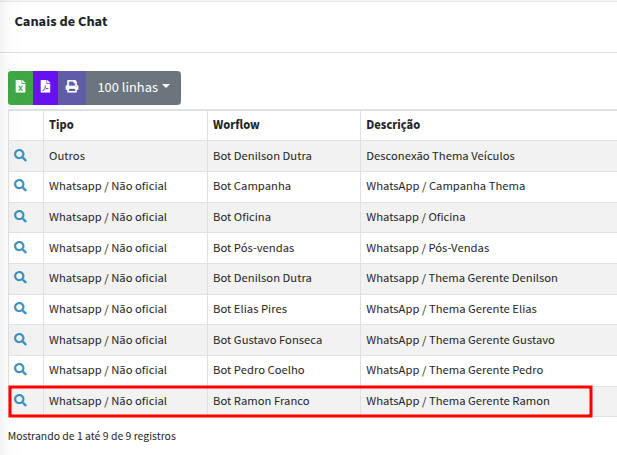Image resolution: width=617 pixels, height=455 pixels.
Task: Click the Canais de Chat heading
Action: pos(61,21)
